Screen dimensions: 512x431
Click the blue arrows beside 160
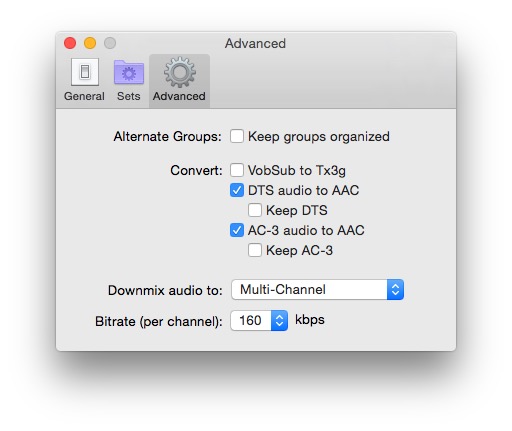pos(279,320)
